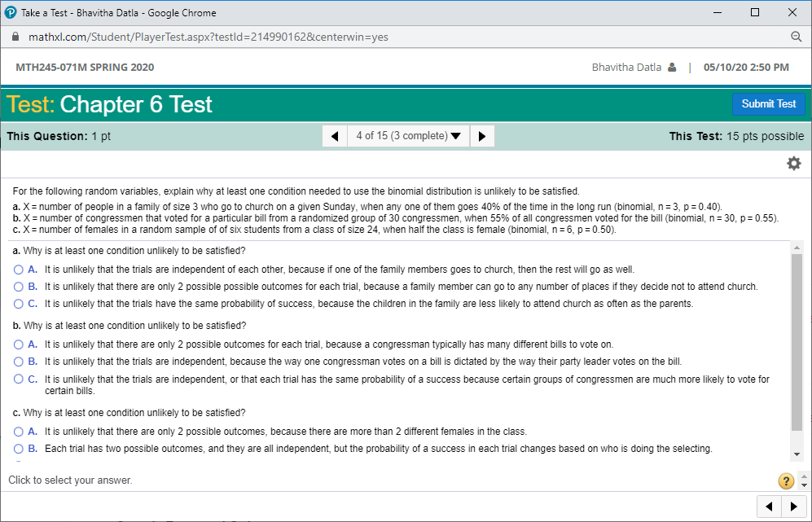Image resolution: width=812 pixels, height=522 pixels.
Task: Go to next question using top right arrow
Action: [482, 135]
